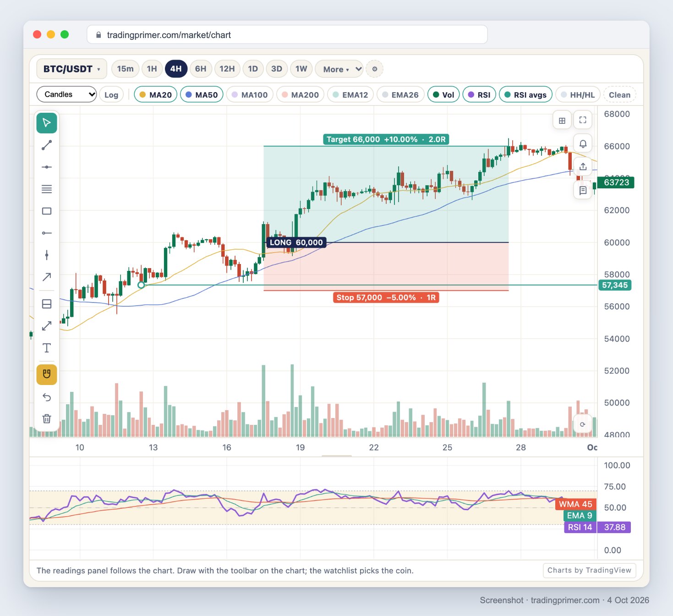Toggle the magnet snap tool
This screenshot has width=673, height=616.
[x=47, y=374]
